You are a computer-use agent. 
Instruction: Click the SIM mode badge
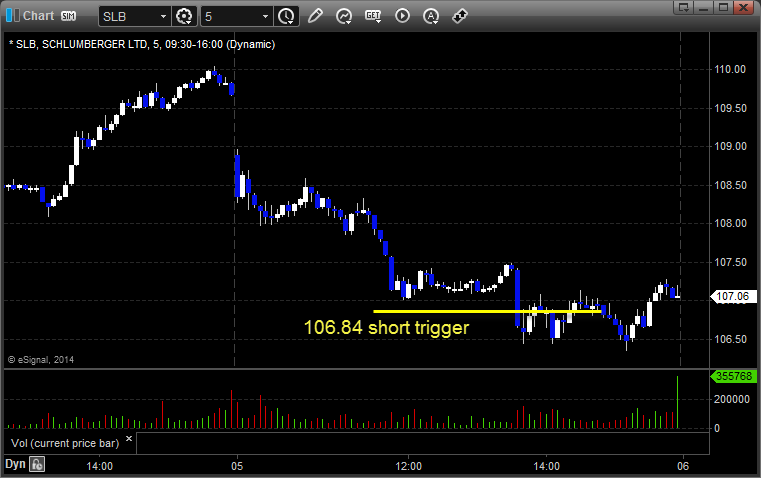click(x=68, y=16)
